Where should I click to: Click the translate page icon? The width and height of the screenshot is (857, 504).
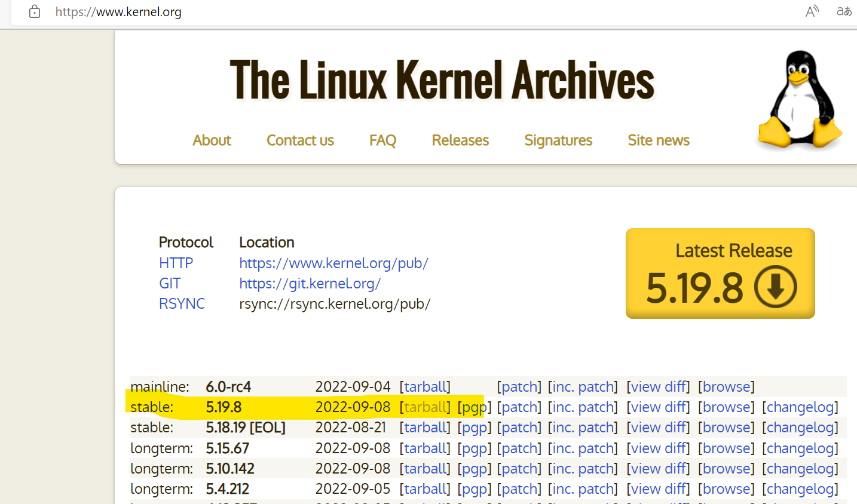(x=844, y=11)
